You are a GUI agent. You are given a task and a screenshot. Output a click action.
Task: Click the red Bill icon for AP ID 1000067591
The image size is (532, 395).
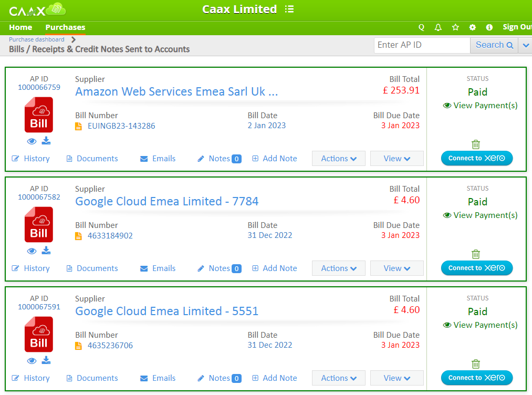click(x=39, y=334)
